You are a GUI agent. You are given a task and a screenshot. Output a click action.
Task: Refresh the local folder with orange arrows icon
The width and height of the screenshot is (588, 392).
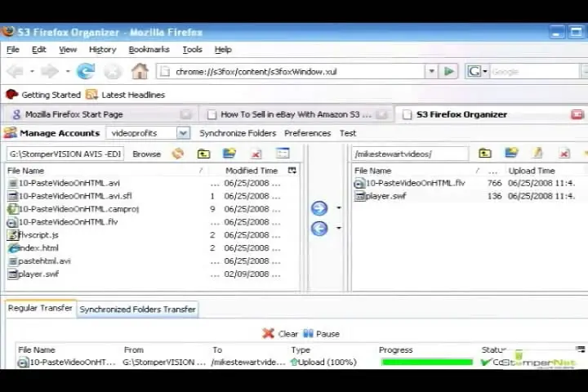(178, 154)
